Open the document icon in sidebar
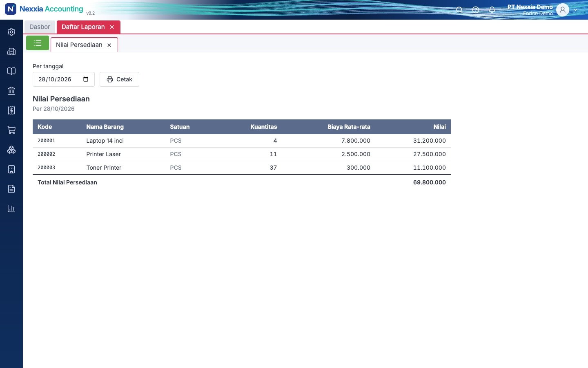 click(11, 189)
